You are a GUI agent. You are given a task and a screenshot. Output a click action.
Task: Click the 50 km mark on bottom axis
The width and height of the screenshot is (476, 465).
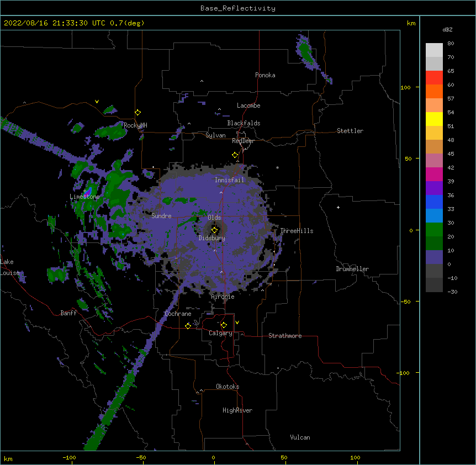tap(284, 457)
